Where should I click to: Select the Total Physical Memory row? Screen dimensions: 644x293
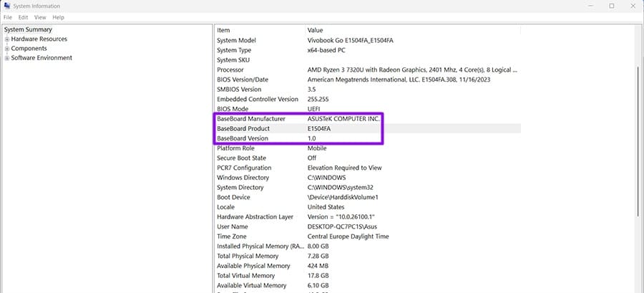pos(368,256)
